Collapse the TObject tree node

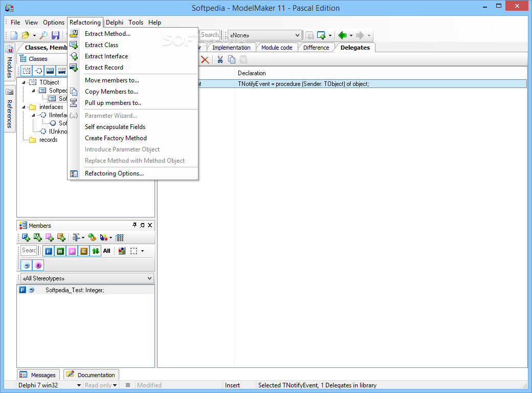[x=24, y=82]
